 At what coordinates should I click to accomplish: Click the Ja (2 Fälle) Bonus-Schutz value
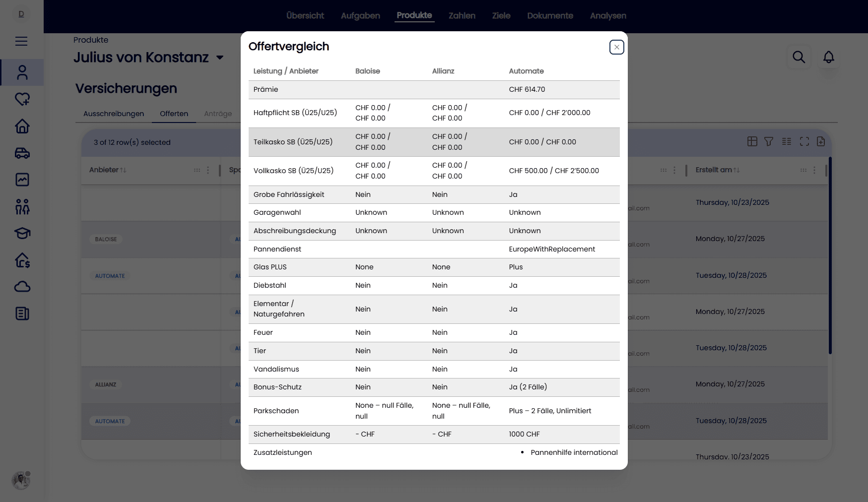(x=528, y=387)
